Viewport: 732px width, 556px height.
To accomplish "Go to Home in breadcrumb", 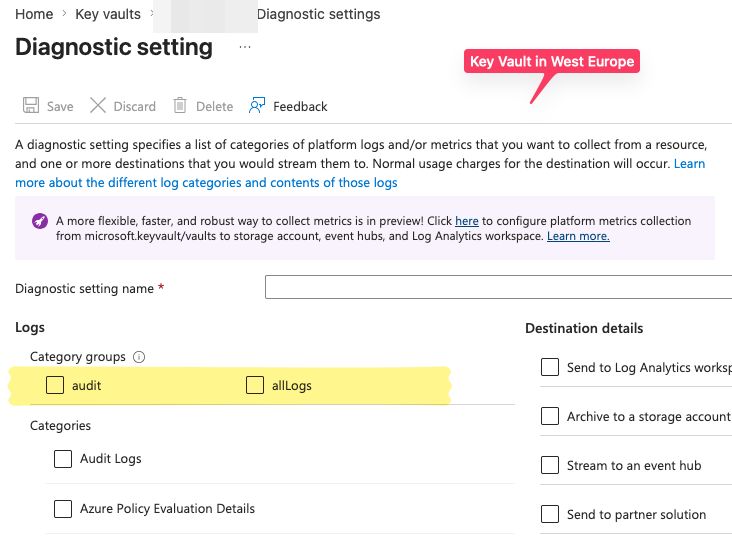I will [34, 14].
